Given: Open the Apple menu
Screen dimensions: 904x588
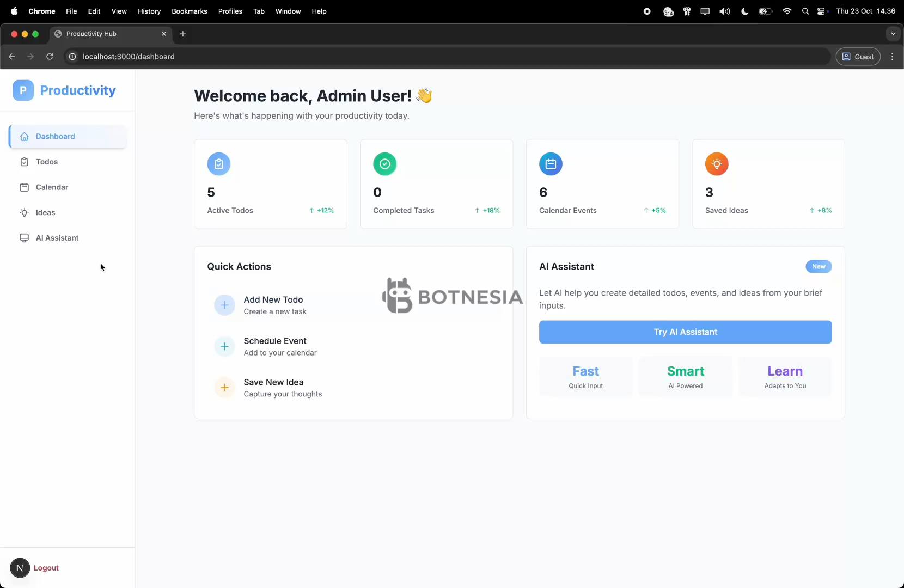Looking at the screenshot, I should click(x=15, y=11).
